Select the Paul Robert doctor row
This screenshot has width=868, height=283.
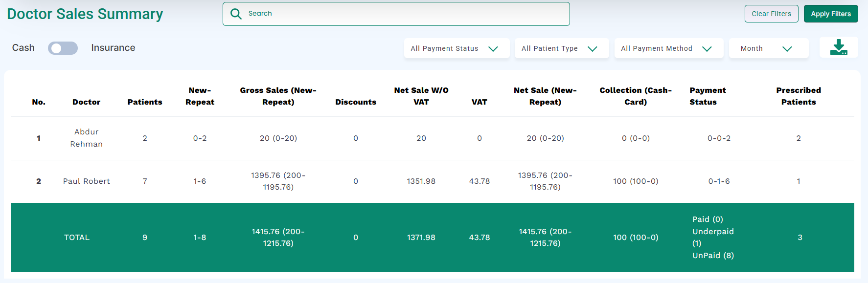(x=86, y=181)
